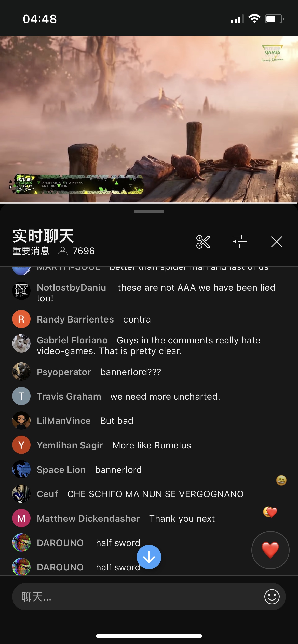Select Randy Barrientes' contra message
Image resolution: width=298 pixels, height=644 pixels.
click(x=137, y=319)
